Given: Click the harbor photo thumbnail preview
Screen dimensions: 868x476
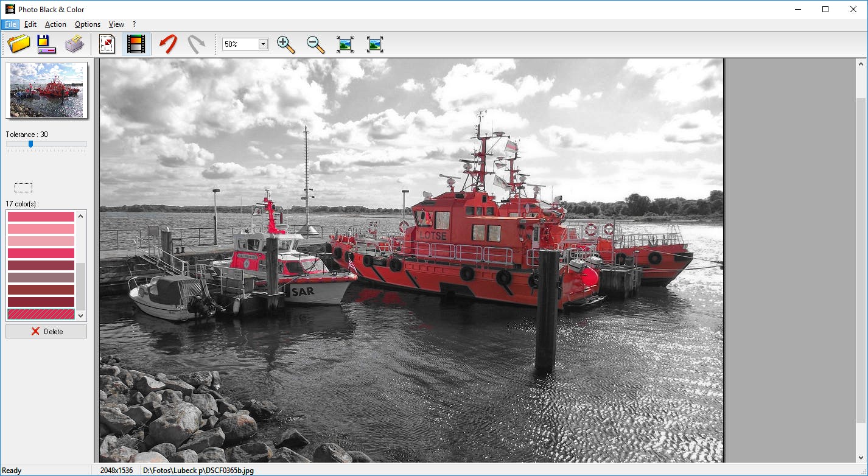Looking at the screenshot, I should coord(47,89).
